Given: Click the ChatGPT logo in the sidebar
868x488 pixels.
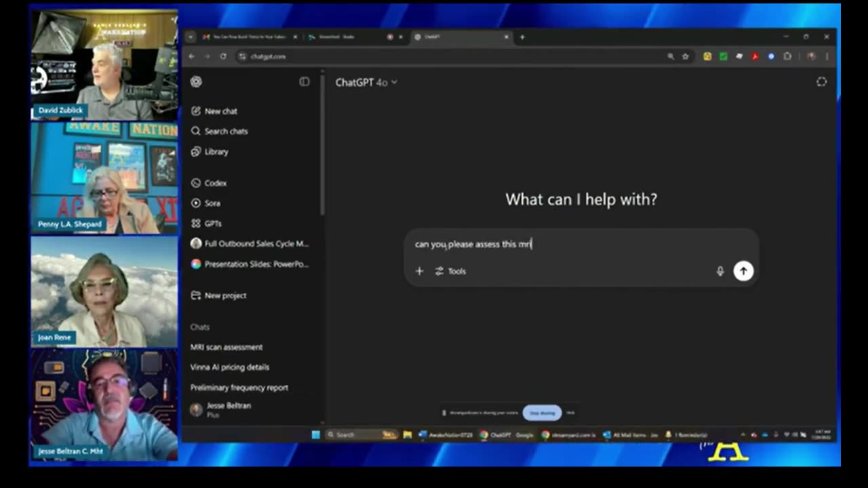Looking at the screenshot, I should pos(196,82).
